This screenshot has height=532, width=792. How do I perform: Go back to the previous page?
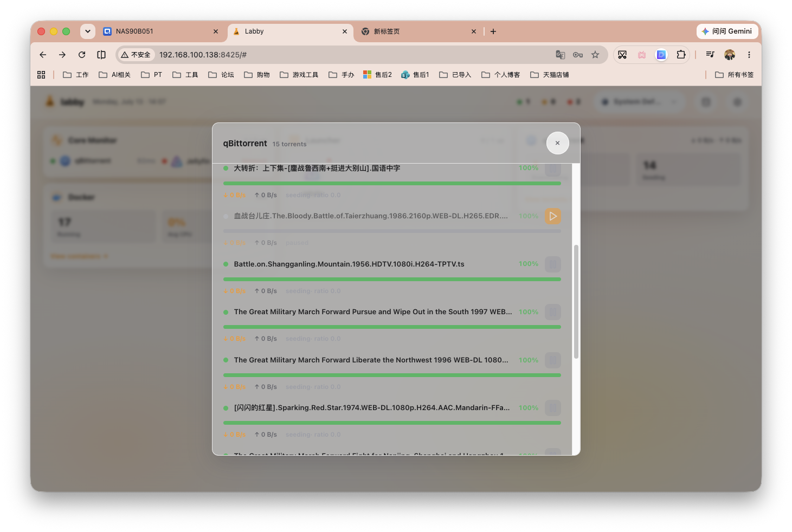(x=43, y=55)
